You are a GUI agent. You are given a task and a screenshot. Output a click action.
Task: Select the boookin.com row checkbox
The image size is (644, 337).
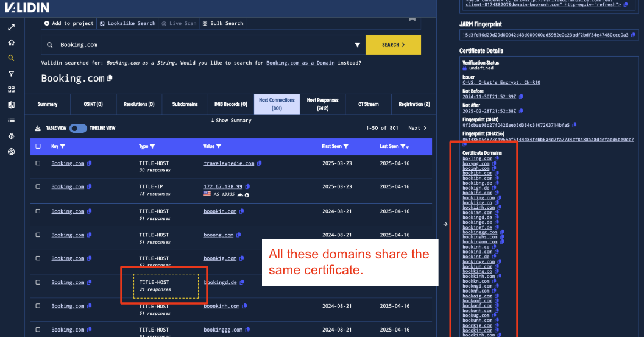pos(38,211)
